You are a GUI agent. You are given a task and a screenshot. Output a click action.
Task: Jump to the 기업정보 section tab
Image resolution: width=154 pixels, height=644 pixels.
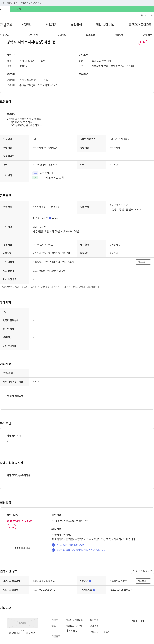coord(148,35)
